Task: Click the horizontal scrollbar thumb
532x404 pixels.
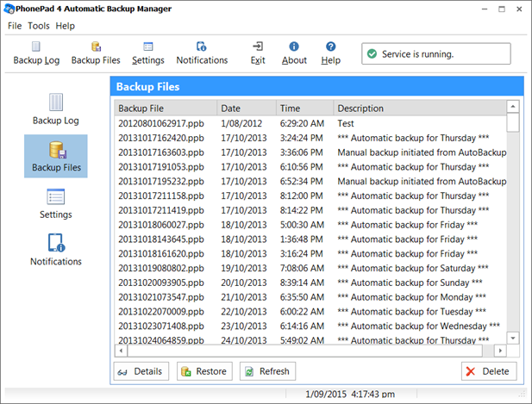Action: point(305,351)
